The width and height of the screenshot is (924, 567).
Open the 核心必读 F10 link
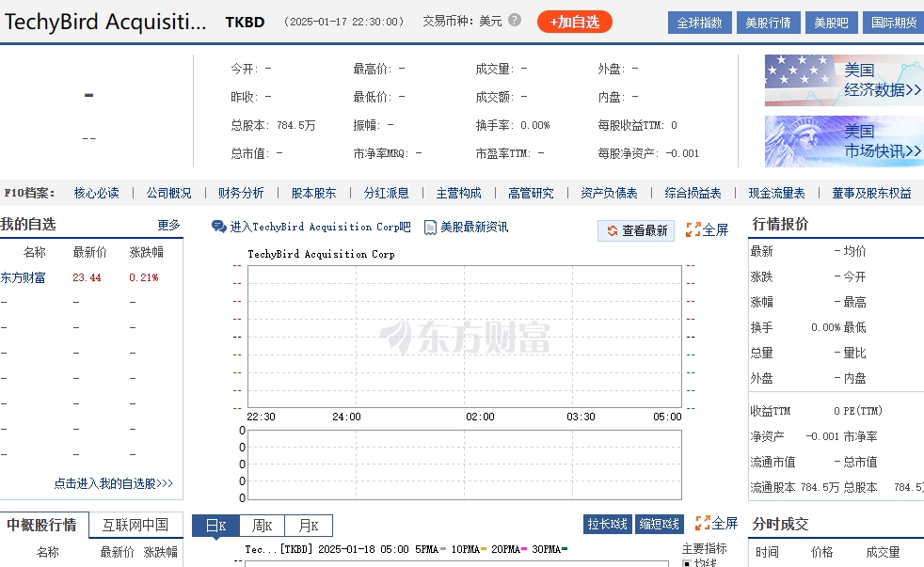[97, 193]
